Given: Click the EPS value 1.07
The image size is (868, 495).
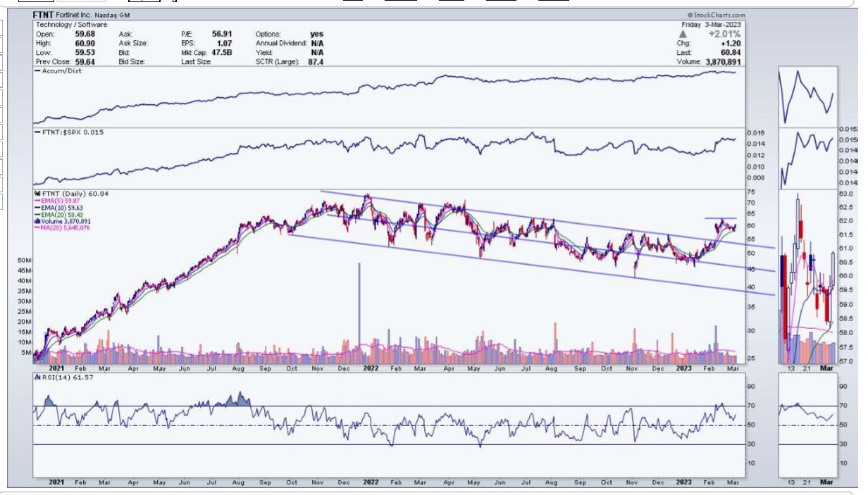Looking at the screenshot, I should [225, 43].
